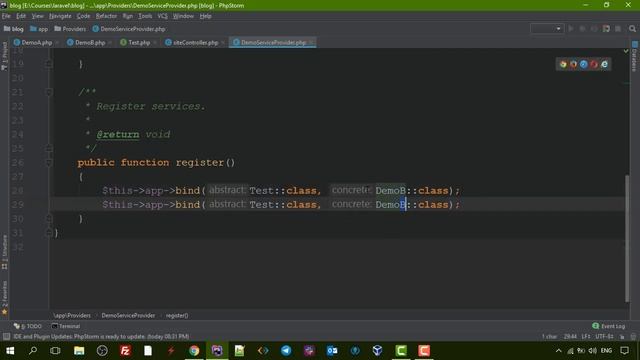The image size is (640, 360).
Task: Collapse the doc comment at line 21
Action: tap(49, 92)
